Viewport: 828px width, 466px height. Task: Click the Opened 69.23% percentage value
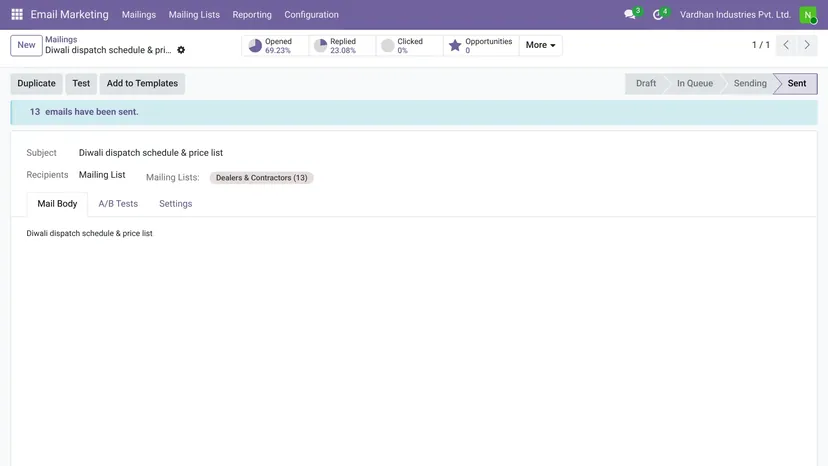point(278,51)
